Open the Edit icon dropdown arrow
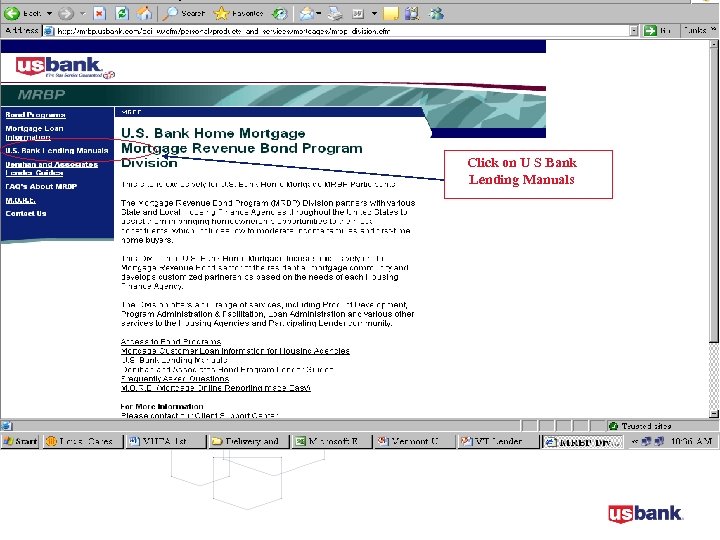 pyautogui.click(x=374, y=14)
